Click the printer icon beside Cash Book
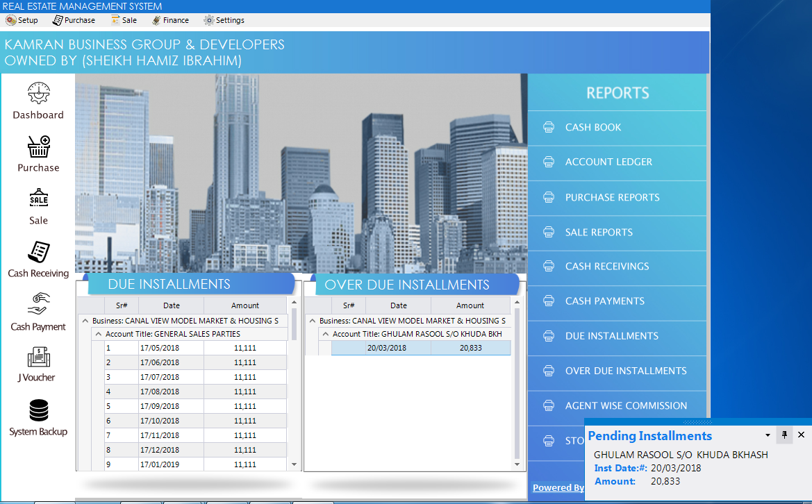812x504 pixels. (549, 127)
